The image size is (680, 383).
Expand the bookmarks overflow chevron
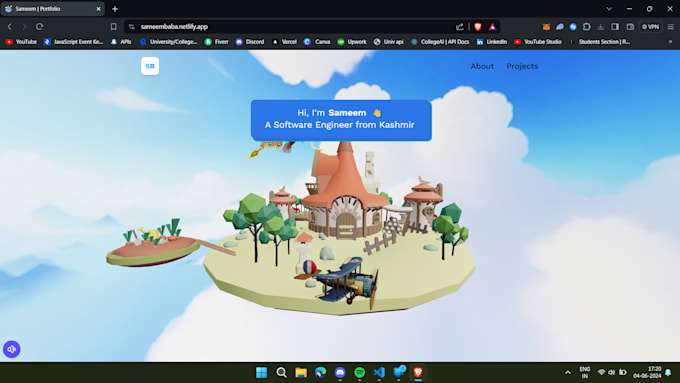[x=670, y=42]
